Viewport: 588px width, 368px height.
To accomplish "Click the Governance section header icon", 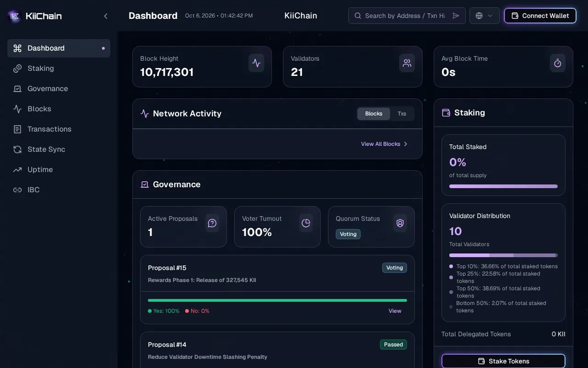I will (145, 184).
